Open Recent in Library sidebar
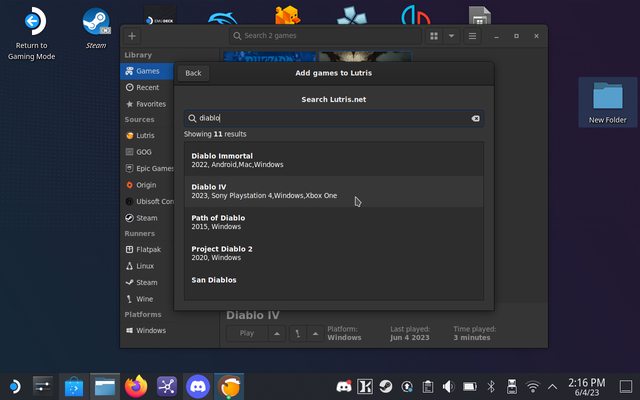 [146, 88]
